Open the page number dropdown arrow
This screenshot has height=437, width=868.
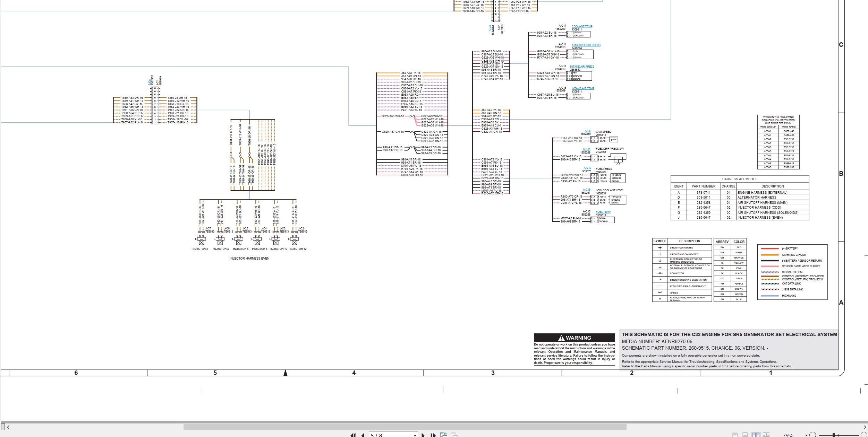click(415, 435)
